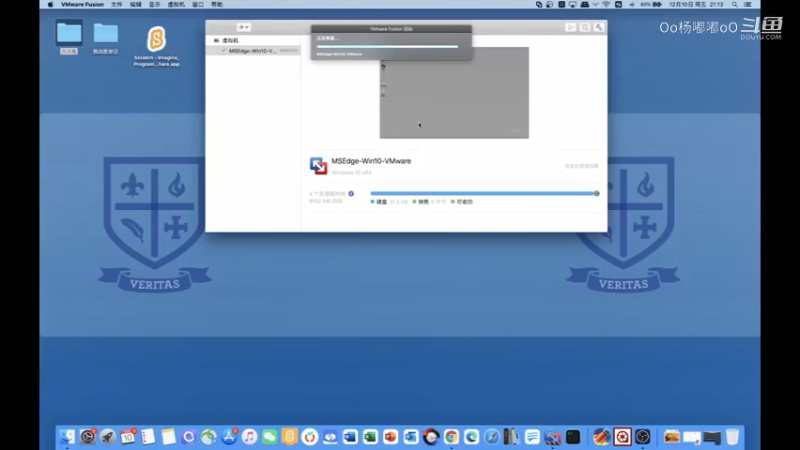
Task: Click the battery status indicator
Action: [652, 5]
